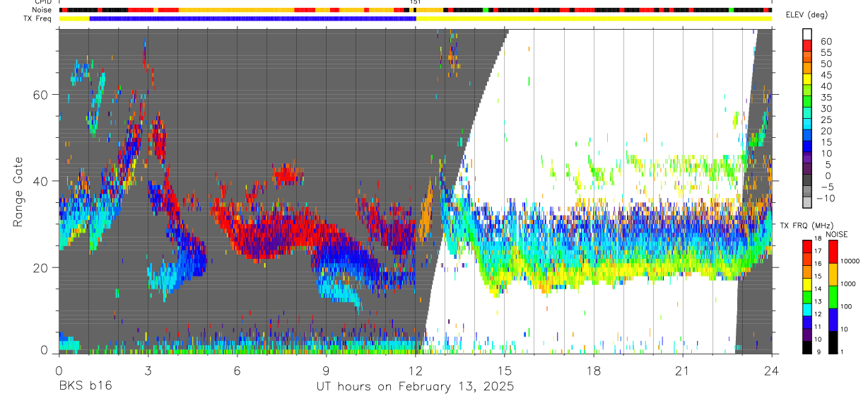Viewport: 868px width, 401px height.
Task: Click the '55' value on the ELEV scale
Action: click(x=826, y=52)
